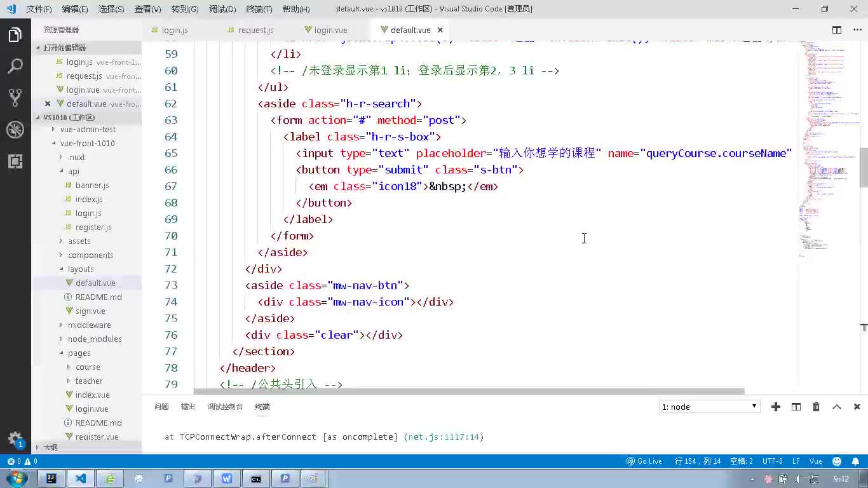The image size is (868, 488).
Task: Maximize the terminal panel with up chevron
Action: (837, 407)
